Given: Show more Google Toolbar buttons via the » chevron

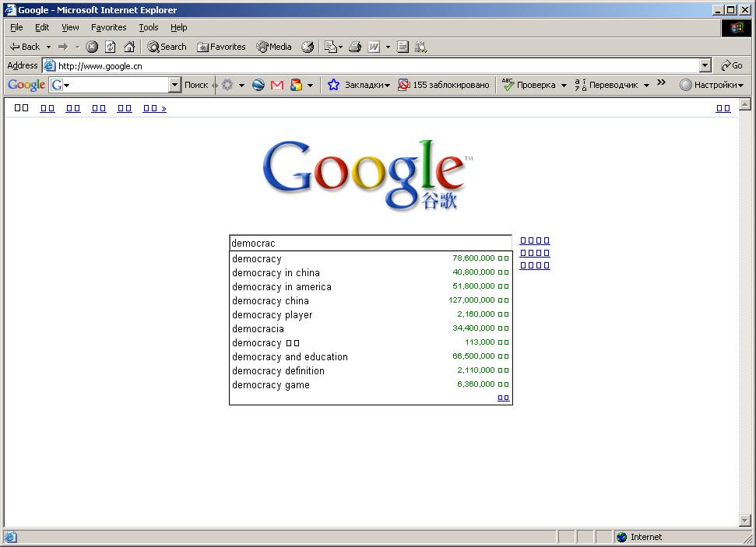Looking at the screenshot, I should pyautogui.click(x=662, y=82).
